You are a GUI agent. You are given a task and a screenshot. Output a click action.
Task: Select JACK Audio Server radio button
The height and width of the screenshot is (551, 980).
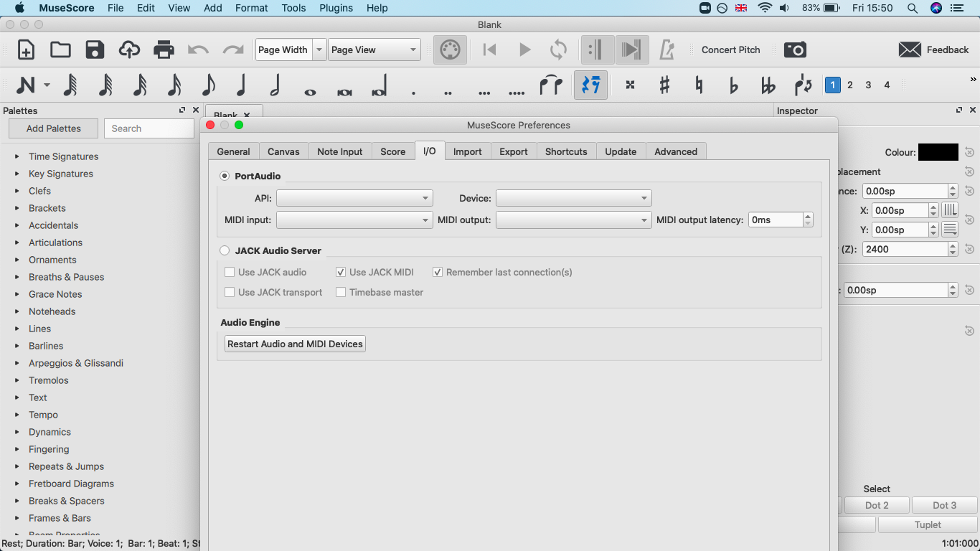coord(225,250)
